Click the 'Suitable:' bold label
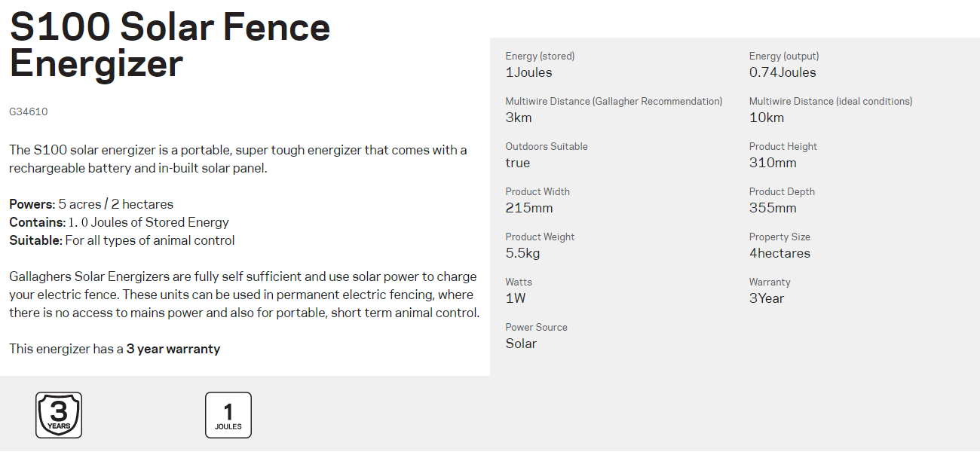This screenshot has height=452, width=980. [x=35, y=241]
